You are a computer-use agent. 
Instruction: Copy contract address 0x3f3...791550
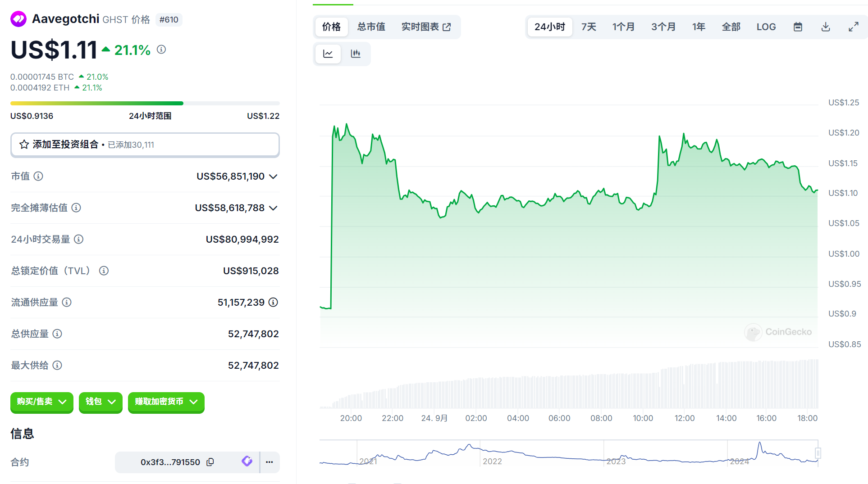click(x=210, y=462)
